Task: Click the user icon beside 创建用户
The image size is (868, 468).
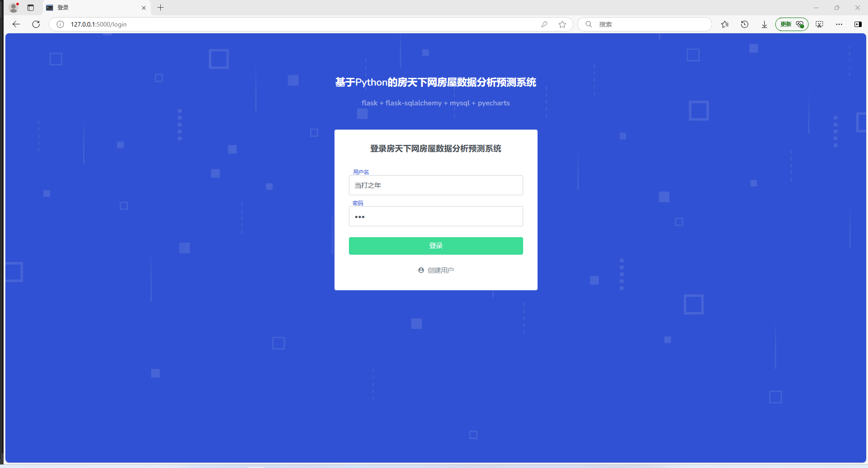Action: pos(421,270)
